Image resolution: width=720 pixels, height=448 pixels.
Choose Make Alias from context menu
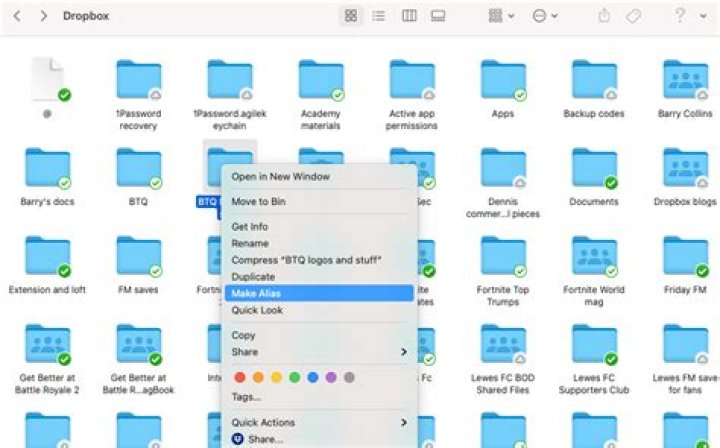(319, 293)
